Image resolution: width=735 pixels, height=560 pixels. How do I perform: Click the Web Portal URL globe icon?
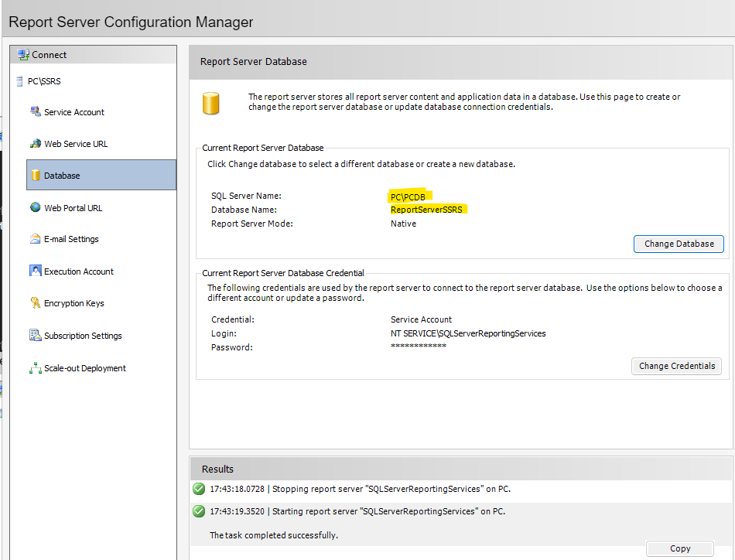(x=35, y=207)
